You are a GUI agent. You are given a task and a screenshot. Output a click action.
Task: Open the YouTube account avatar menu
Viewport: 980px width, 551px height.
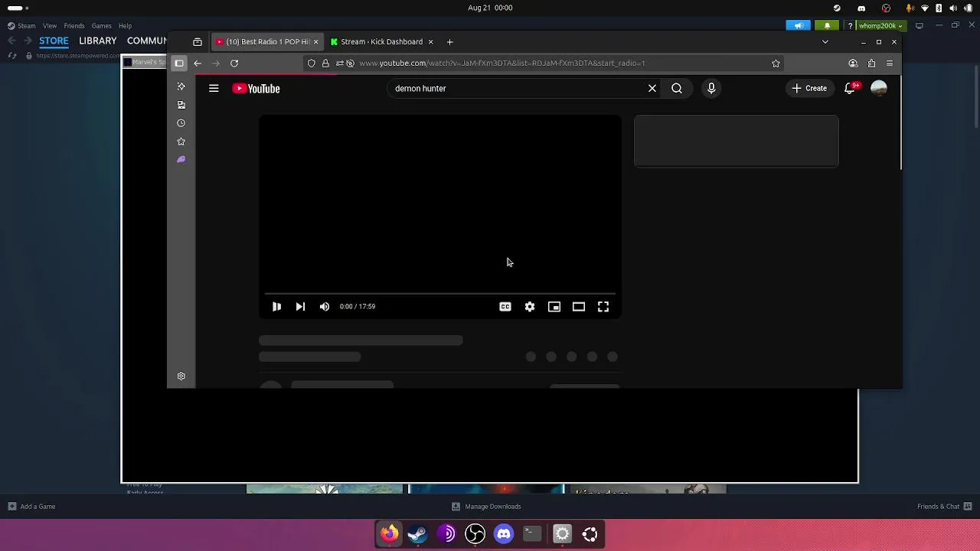(x=879, y=89)
